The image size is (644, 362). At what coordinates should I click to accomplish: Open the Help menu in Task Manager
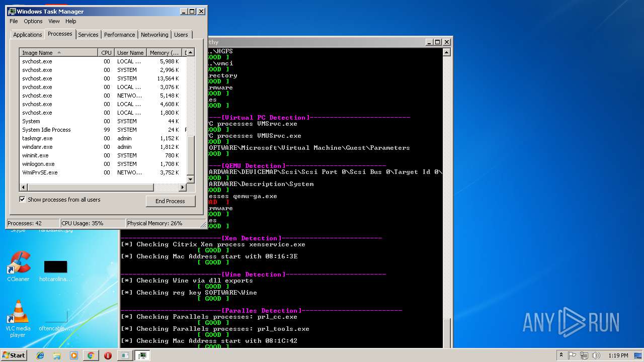71,21
